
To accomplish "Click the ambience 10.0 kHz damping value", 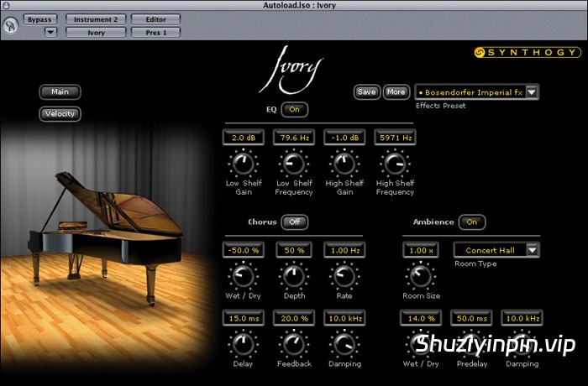I will 522,318.
